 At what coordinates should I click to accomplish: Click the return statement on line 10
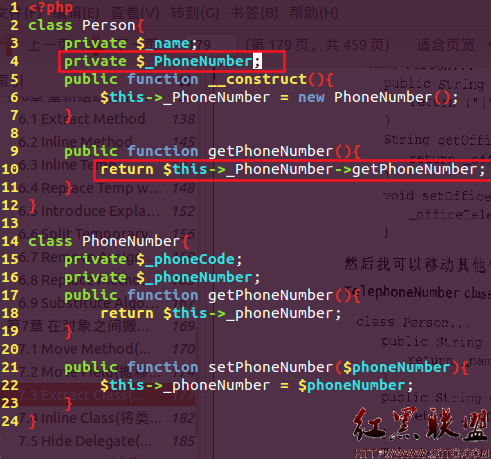click(292, 169)
